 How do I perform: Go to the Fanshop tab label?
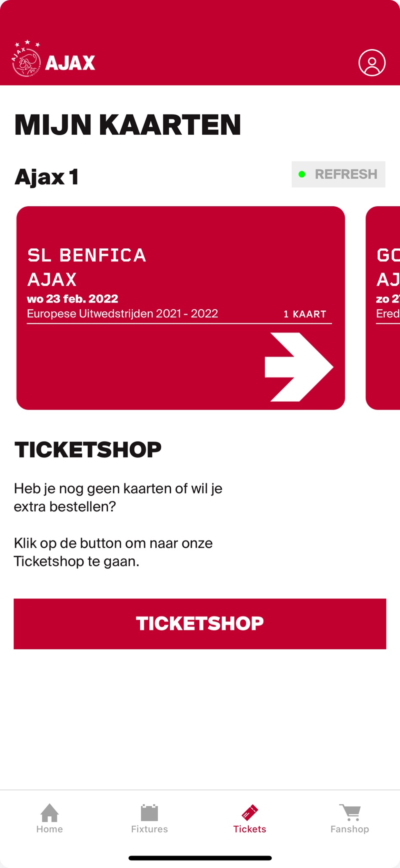(349, 829)
